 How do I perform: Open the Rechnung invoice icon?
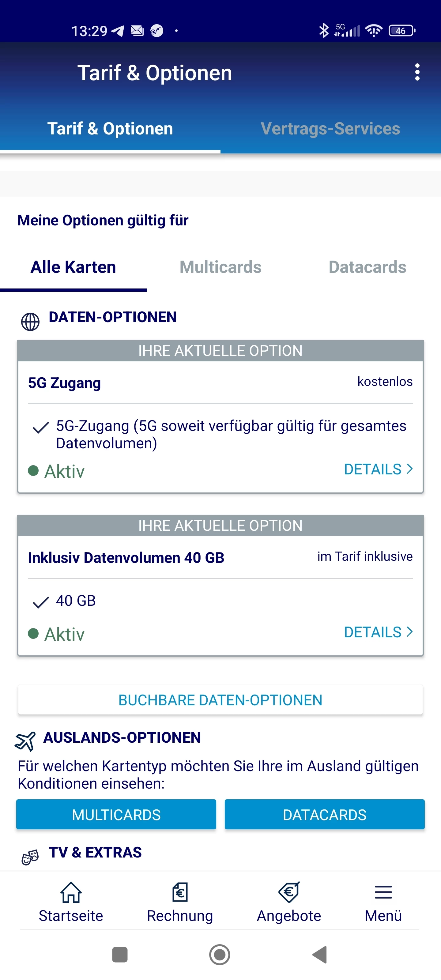[x=180, y=892]
